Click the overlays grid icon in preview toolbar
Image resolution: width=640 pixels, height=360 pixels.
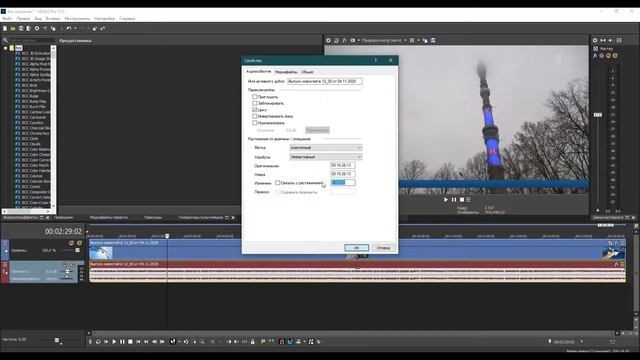pos(412,40)
